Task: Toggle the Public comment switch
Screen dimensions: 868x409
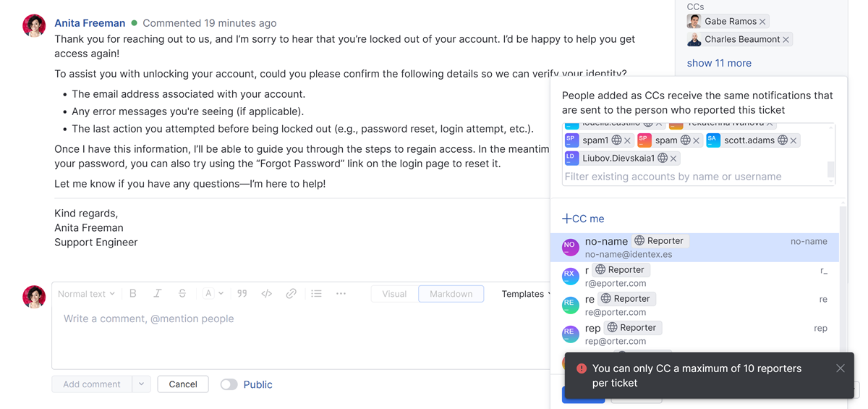Action: pyautogui.click(x=229, y=384)
